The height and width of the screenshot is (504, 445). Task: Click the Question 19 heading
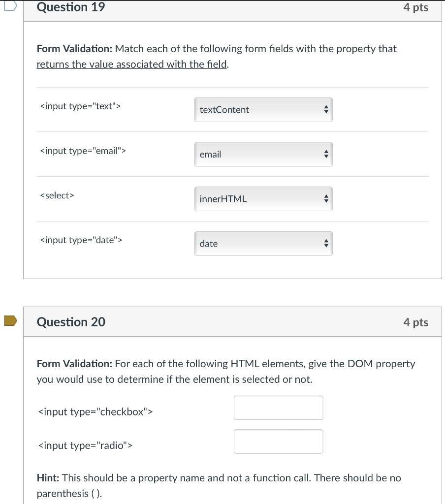(71, 7)
